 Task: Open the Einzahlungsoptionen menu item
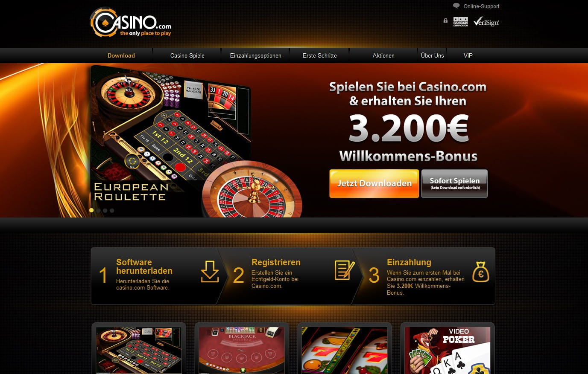(256, 55)
